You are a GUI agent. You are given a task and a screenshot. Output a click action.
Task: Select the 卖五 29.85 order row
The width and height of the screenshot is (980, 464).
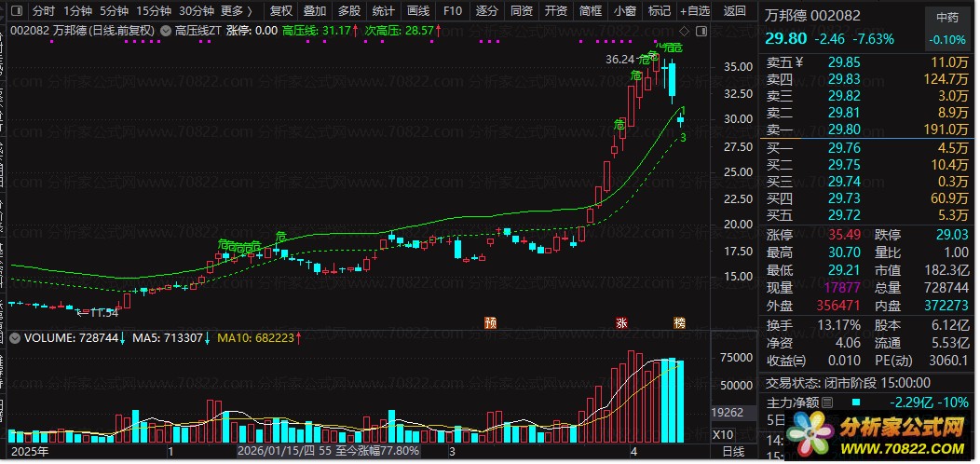click(867, 62)
